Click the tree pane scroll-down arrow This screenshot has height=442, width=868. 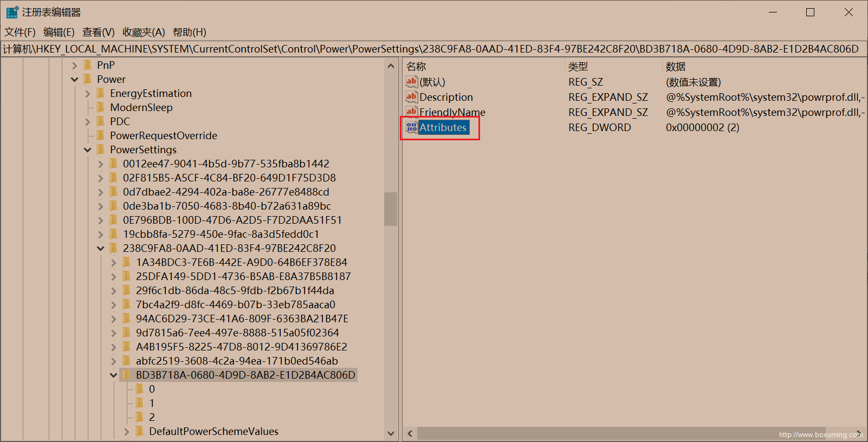(x=391, y=433)
